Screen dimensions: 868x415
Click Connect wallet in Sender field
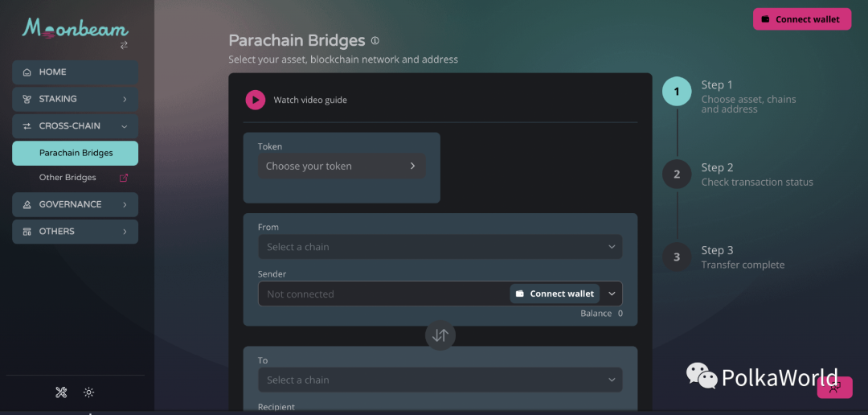point(555,294)
